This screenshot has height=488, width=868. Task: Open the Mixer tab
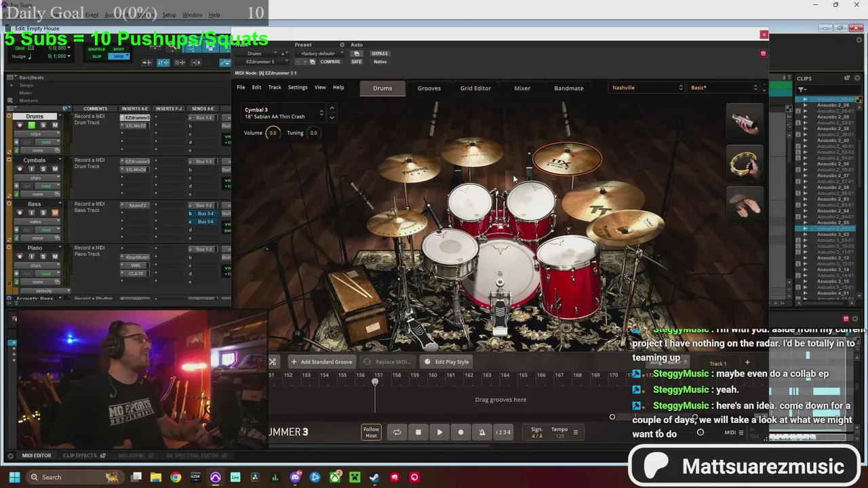click(522, 88)
